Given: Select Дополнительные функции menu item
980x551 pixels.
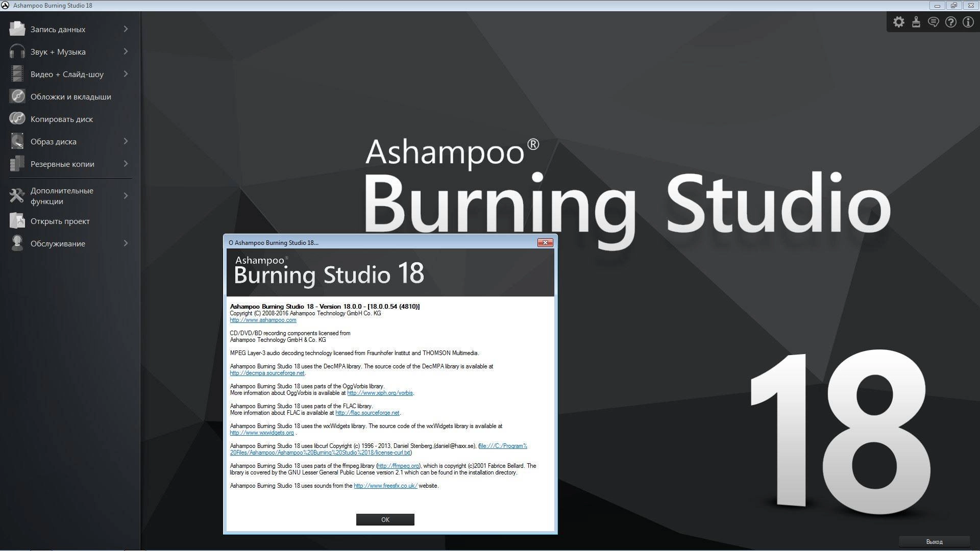Looking at the screenshot, I should pos(70,195).
